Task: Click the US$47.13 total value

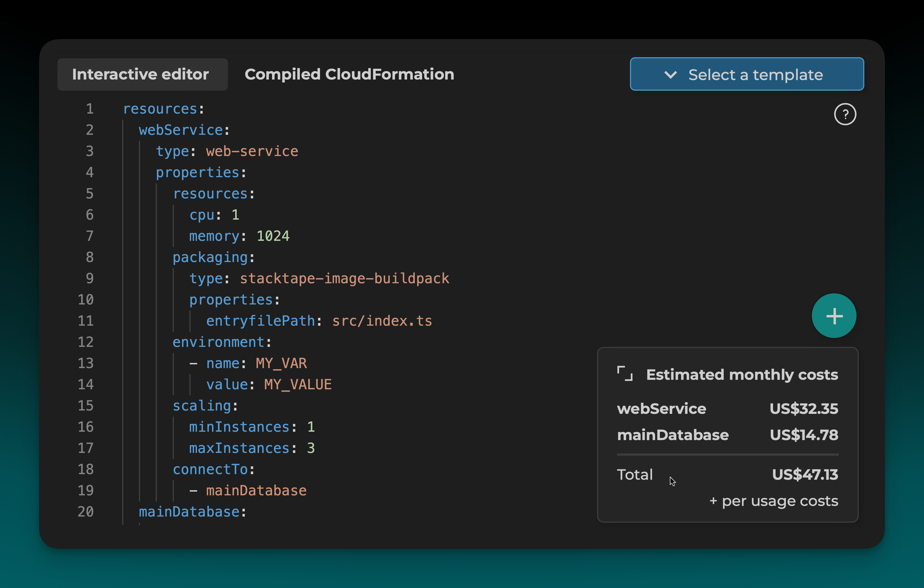Action: point(805,475)
